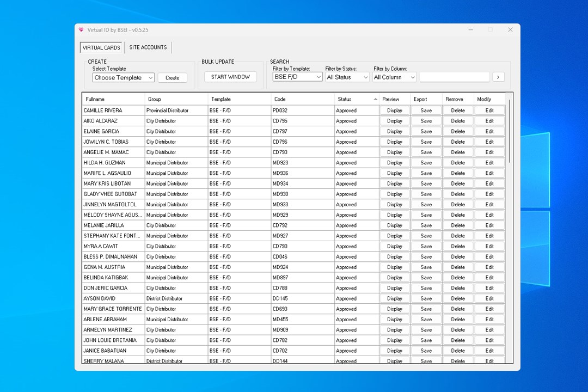Click the search text input field

[x=455, y=77]
